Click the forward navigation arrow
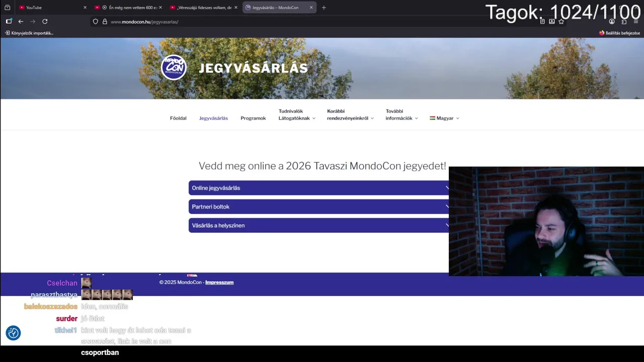 pyautogui.click(x=33, y=21)
